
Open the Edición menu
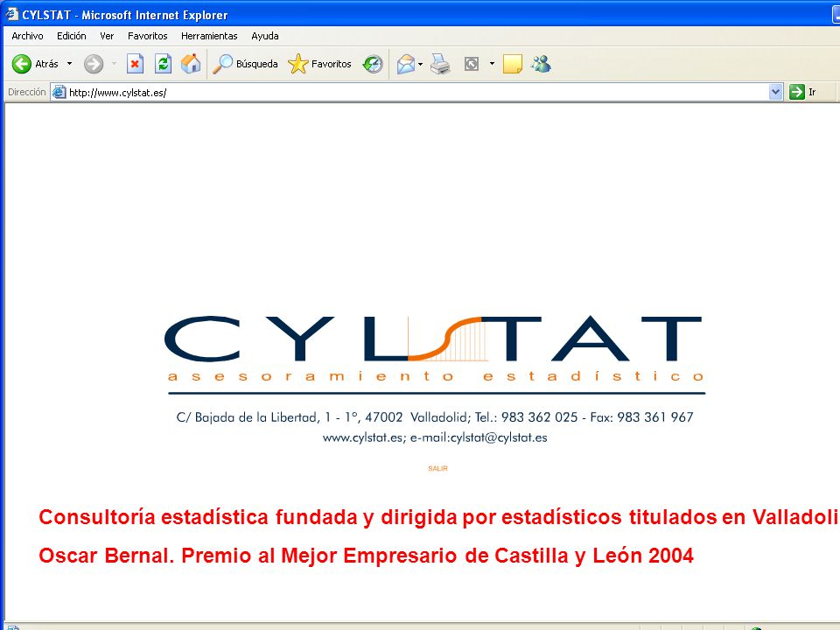tap(71, 36)
